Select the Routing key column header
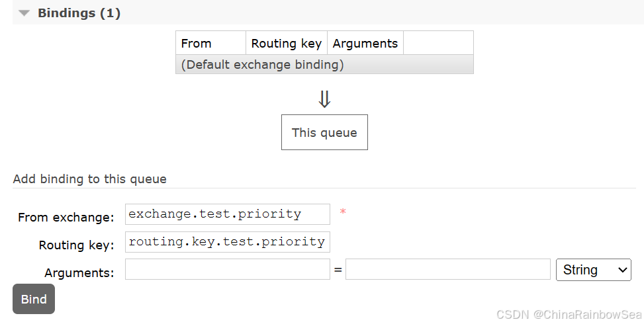The height and width of the screenshot is (326, 644). click(286, 44)
